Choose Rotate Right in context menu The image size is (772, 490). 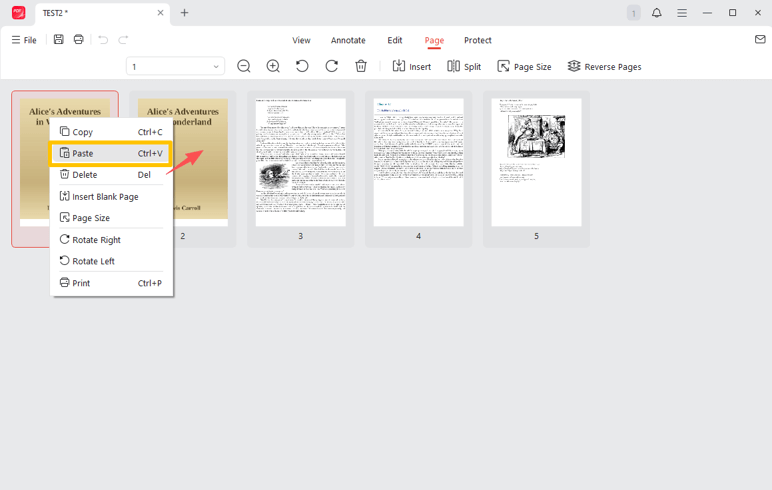[x=111, y=240]
